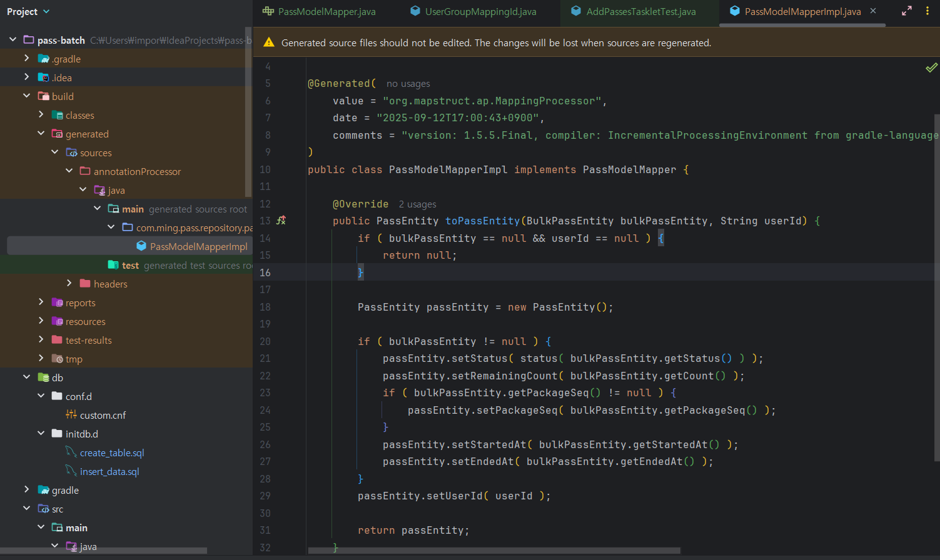Click the warning icon in the notification banner

point(269,42)
